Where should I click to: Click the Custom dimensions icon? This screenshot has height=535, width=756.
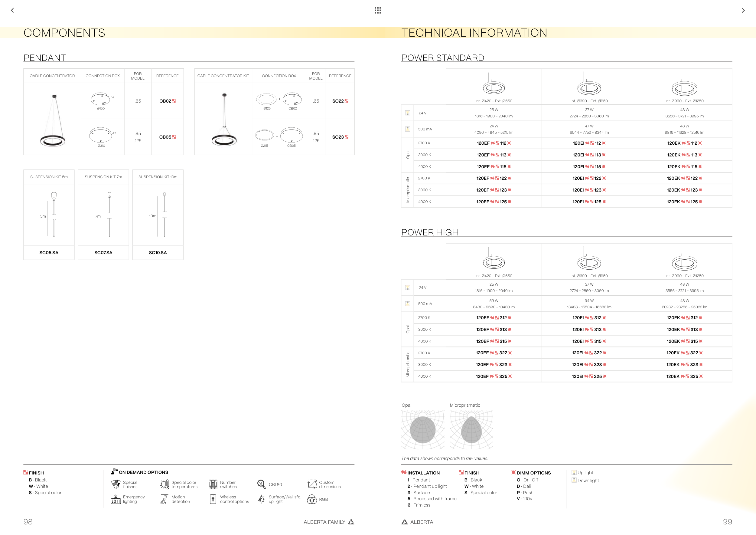tap(311, 484)
